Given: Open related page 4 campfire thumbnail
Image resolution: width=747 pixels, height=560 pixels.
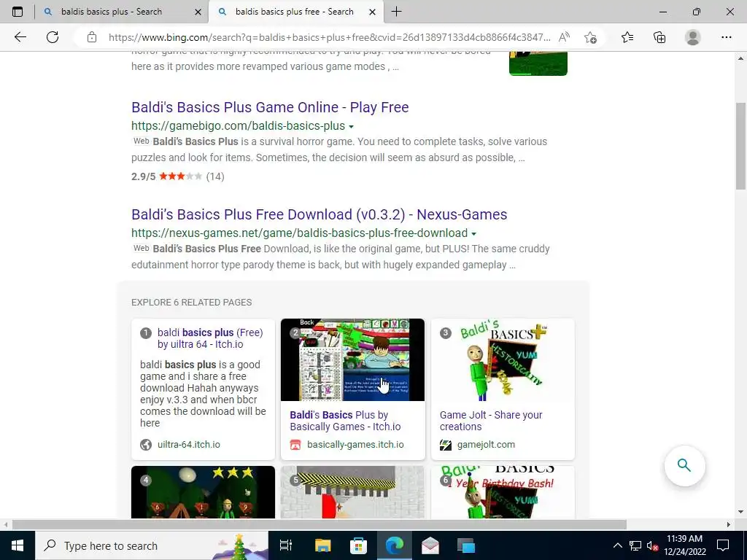Looking at the screenshot, I should tap(203, 492).
